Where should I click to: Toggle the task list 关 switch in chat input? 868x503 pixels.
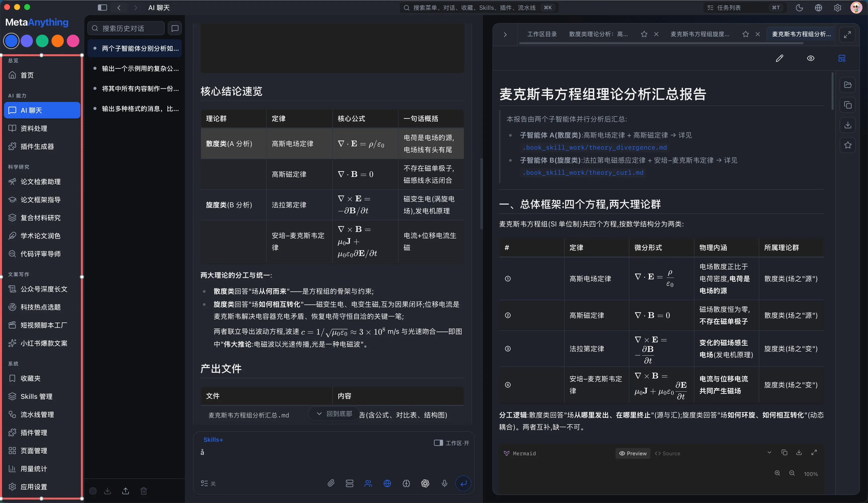208,483
